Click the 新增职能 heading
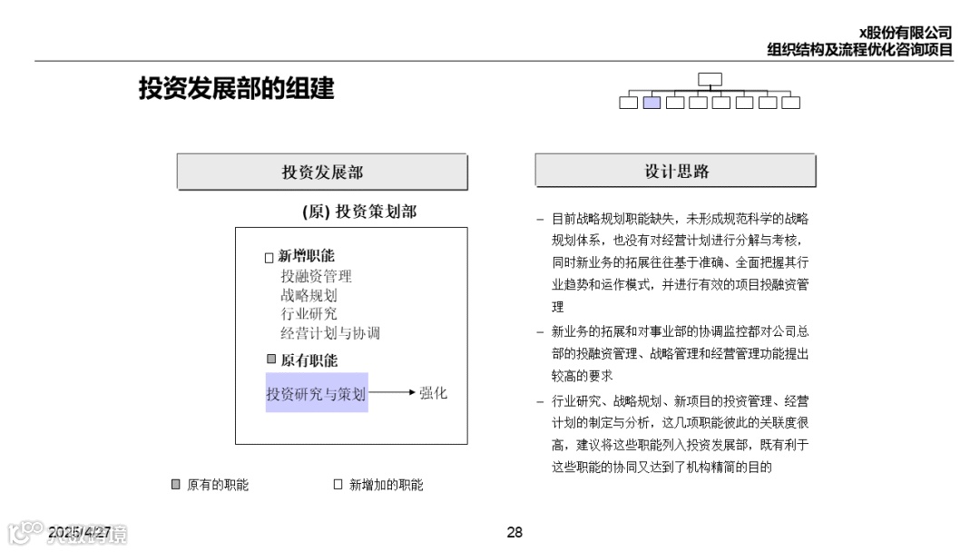Image resolution: width=980 pixels, height=552 pixels. (x=307, y=256)
